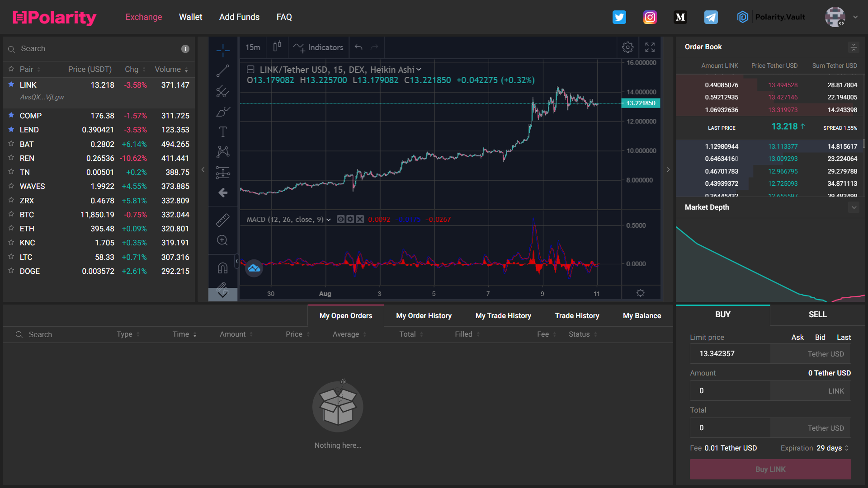
Task: Select the brush drawing tool
Action: pos(223,112)
